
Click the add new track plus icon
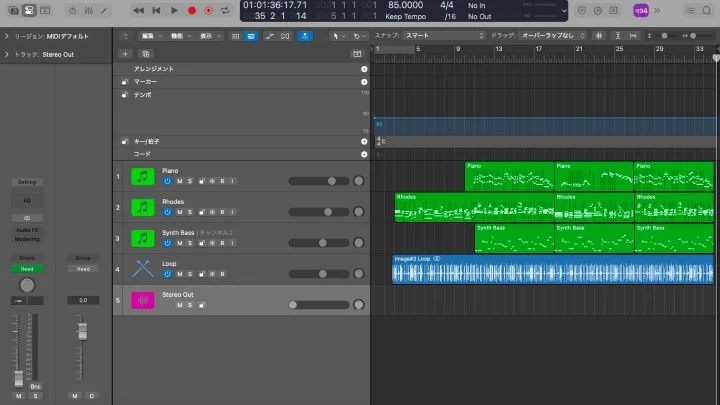(125, 53)
